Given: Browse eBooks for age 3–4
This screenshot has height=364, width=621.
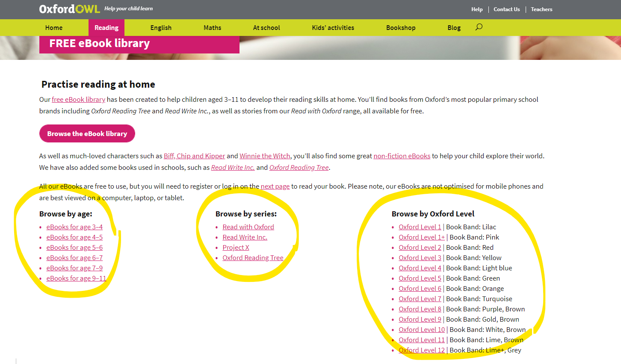Looking at the screenshot, I should tap(74, 227).
